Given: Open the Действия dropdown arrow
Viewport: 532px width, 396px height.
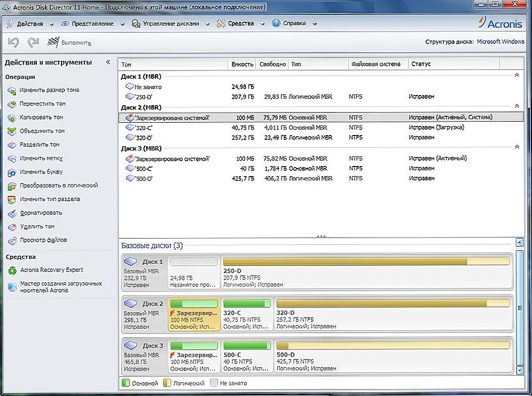Looking at the screenshot, I should [x=52, y=24].
